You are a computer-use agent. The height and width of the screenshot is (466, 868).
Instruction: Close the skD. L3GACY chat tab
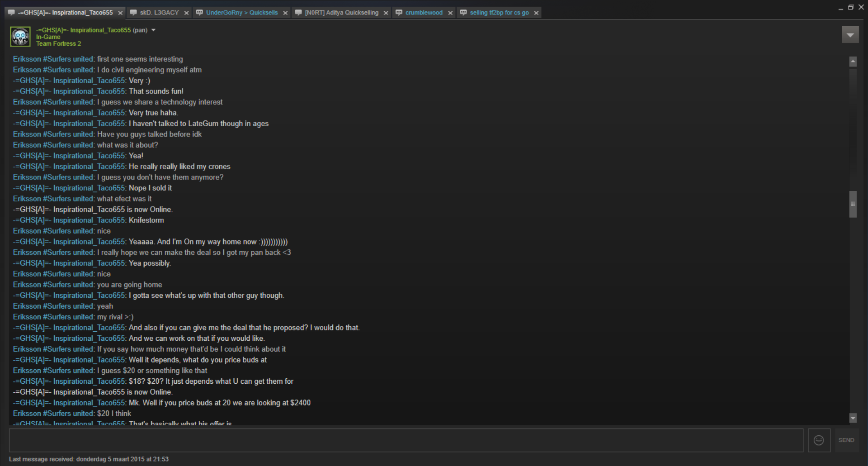(x=186, y=13)
